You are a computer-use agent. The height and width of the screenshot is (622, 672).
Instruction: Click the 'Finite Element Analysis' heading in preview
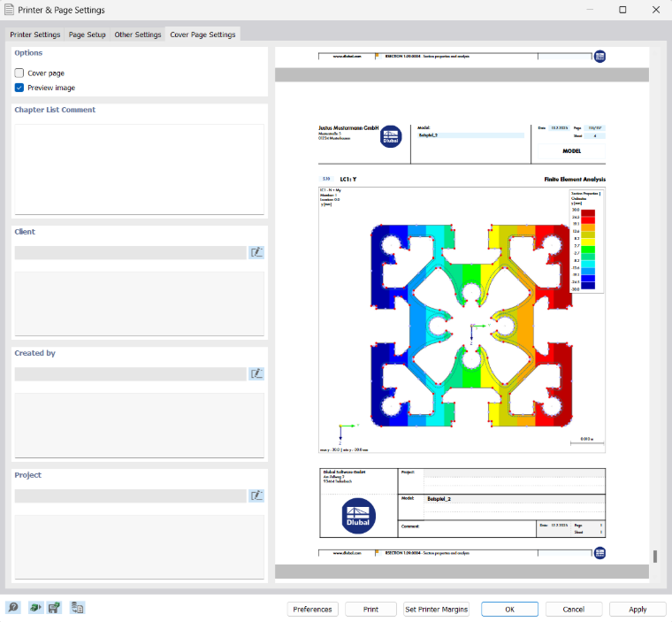click(x=575, y=180)
